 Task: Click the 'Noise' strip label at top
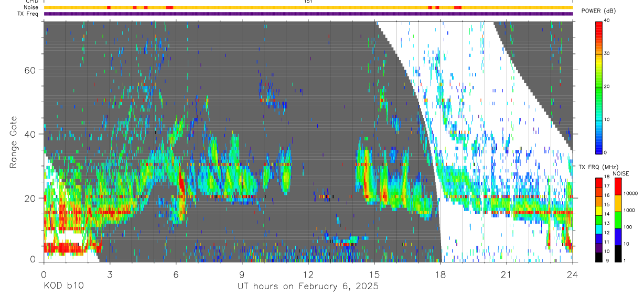[31, 7]
